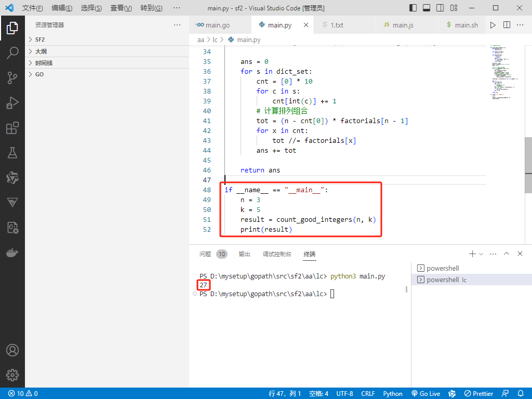
Task: Open Explorer panel views and more actions
Action: coord(177,25)
